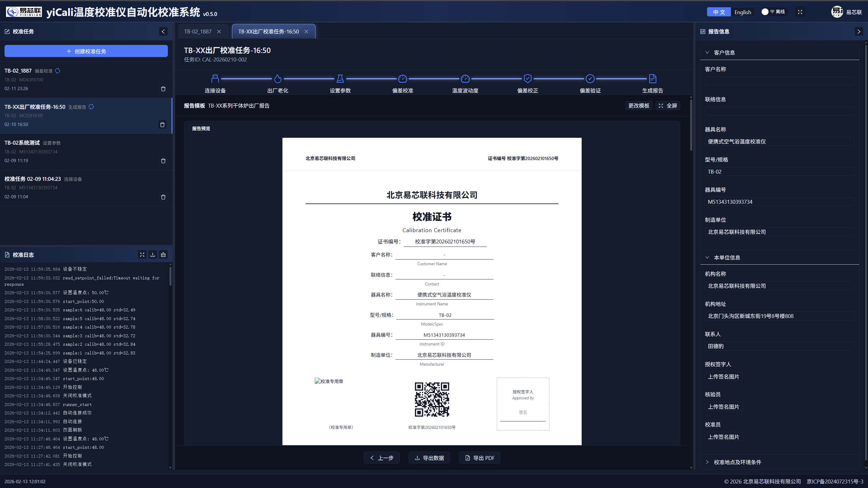Upload signature image for 校准员

click(723, 437)
